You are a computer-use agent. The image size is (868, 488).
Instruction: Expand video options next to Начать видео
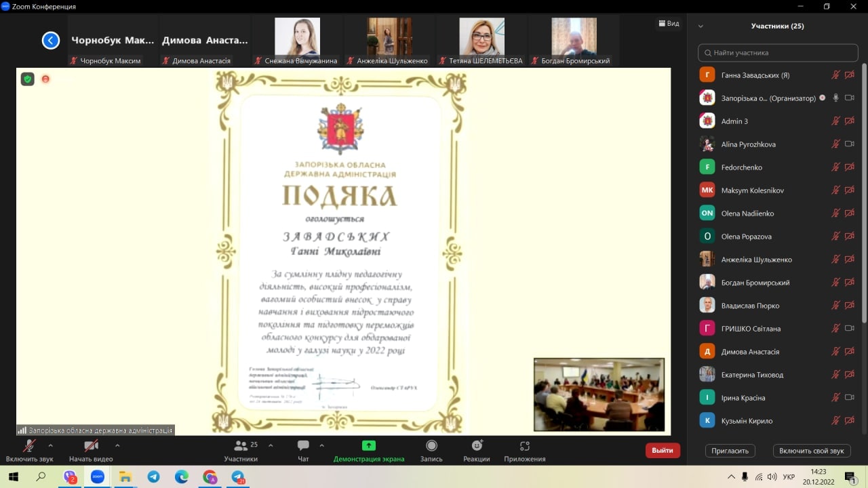pos(117,447)
